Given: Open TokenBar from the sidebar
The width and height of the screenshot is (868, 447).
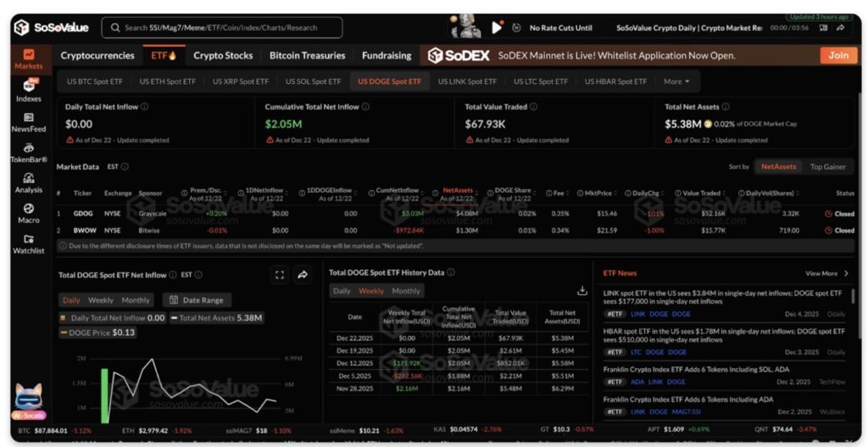Looking at the screenshot, I should tap(28, 153).
